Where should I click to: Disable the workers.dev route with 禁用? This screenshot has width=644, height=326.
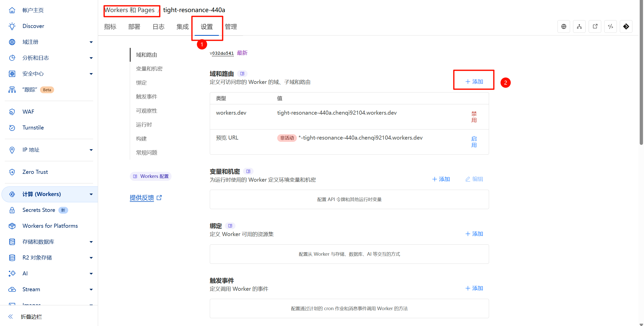click(x=474, y=117)
